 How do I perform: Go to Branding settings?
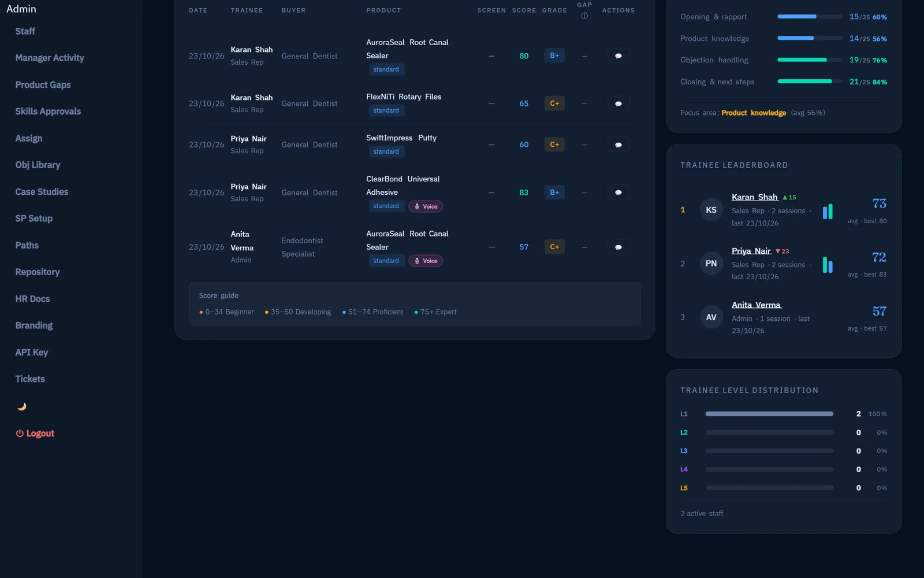pos(34,326)
